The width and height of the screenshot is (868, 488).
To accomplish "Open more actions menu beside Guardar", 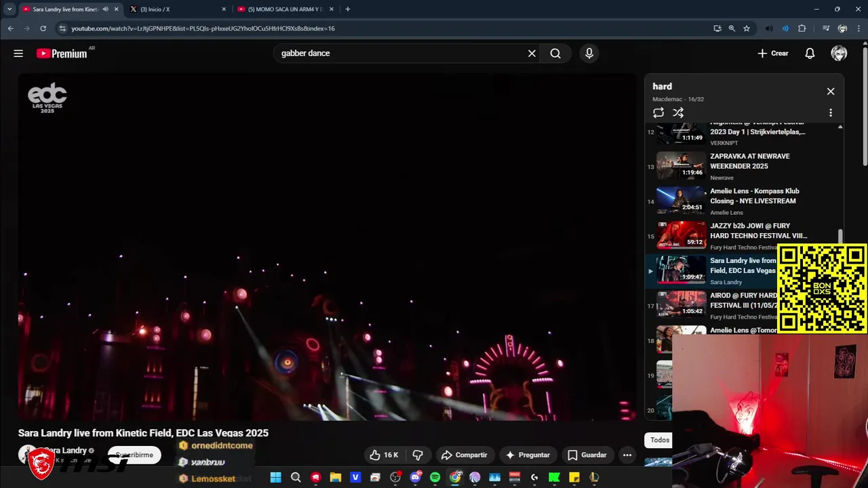I will (x=627, y=455).
